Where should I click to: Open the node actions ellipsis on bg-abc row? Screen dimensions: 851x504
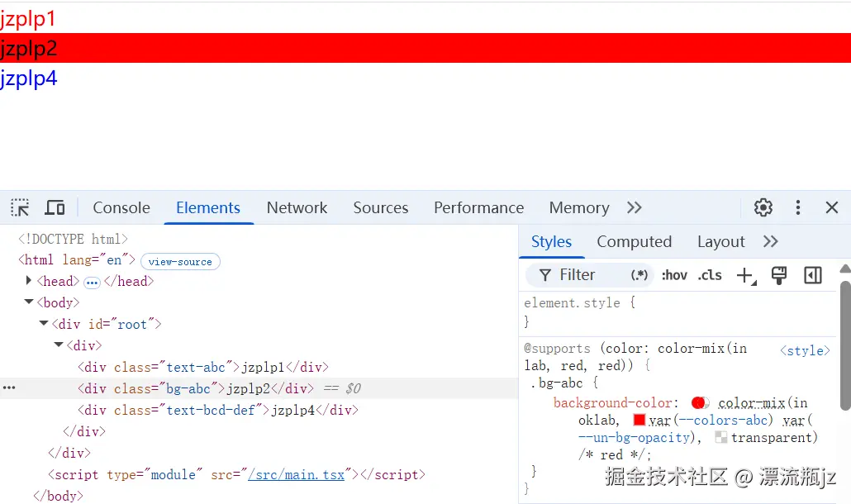tap(9, 388)
